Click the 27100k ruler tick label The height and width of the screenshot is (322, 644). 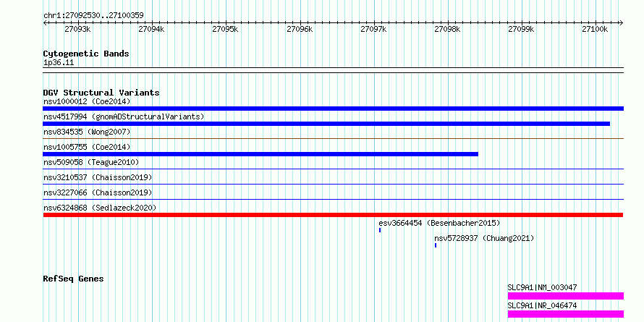595,29
